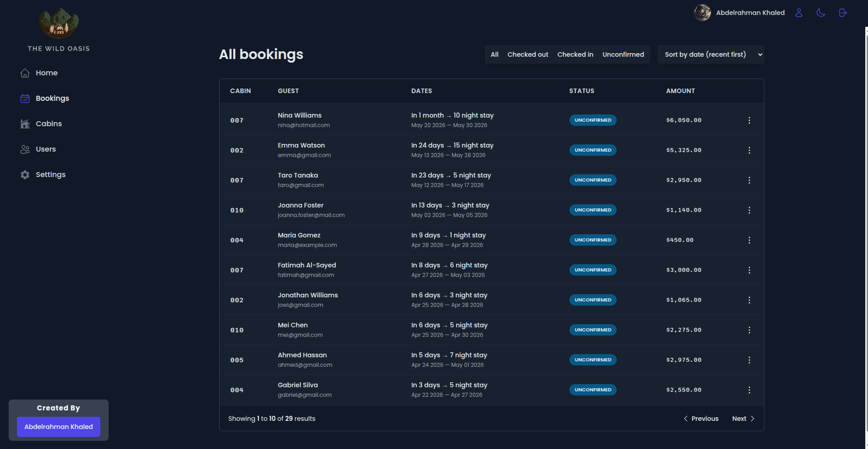The image size is (868, 449).
Task: Select the All filter tab
Action: click(x=494, y=54)
